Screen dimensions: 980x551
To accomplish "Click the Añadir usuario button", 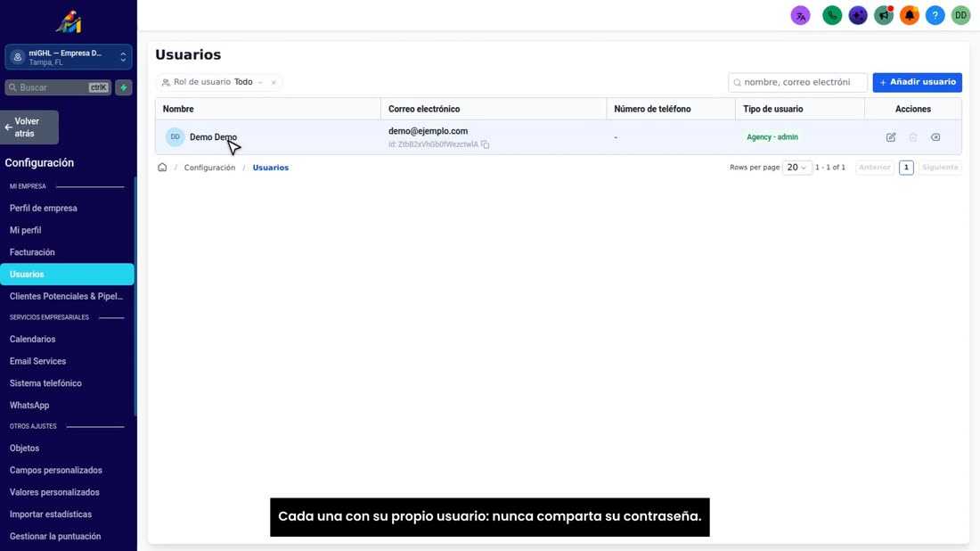I will [917, 82].
